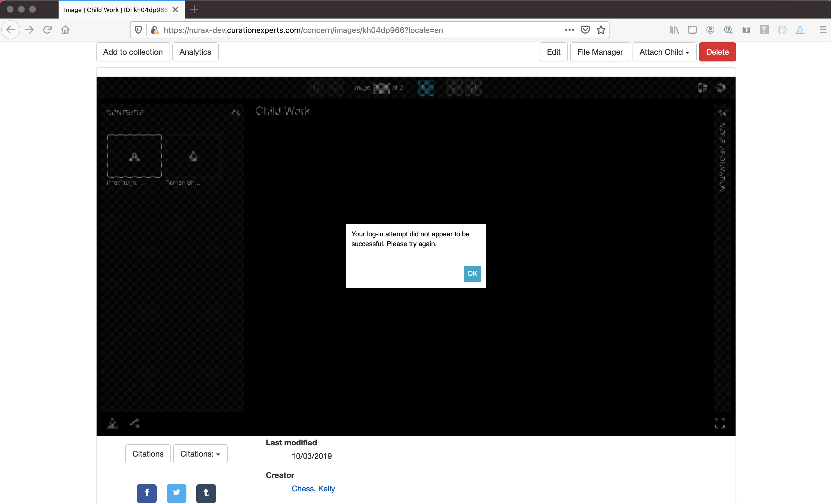Expand the More Information panel
The width and height of the screenshot is (831, 504).
click(x=722, y=113)
